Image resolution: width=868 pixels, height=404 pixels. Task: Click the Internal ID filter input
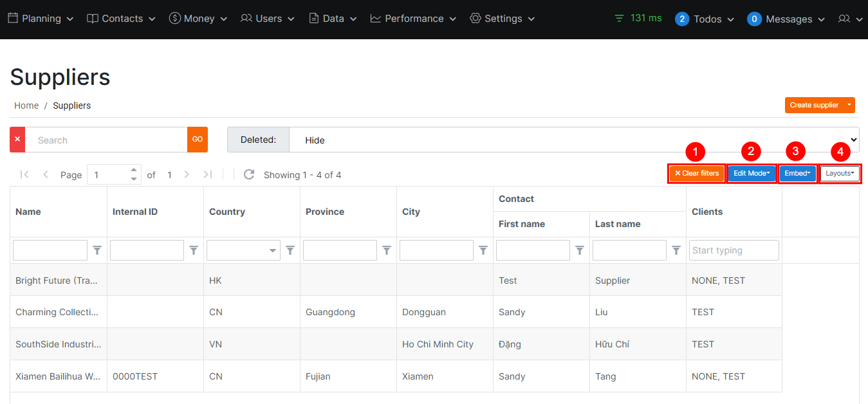coord(147,250)
